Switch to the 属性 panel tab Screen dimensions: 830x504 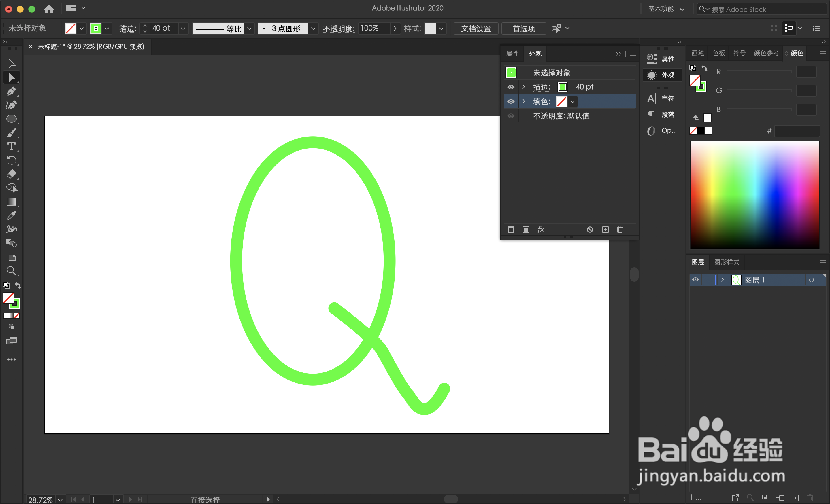point(512,53)
